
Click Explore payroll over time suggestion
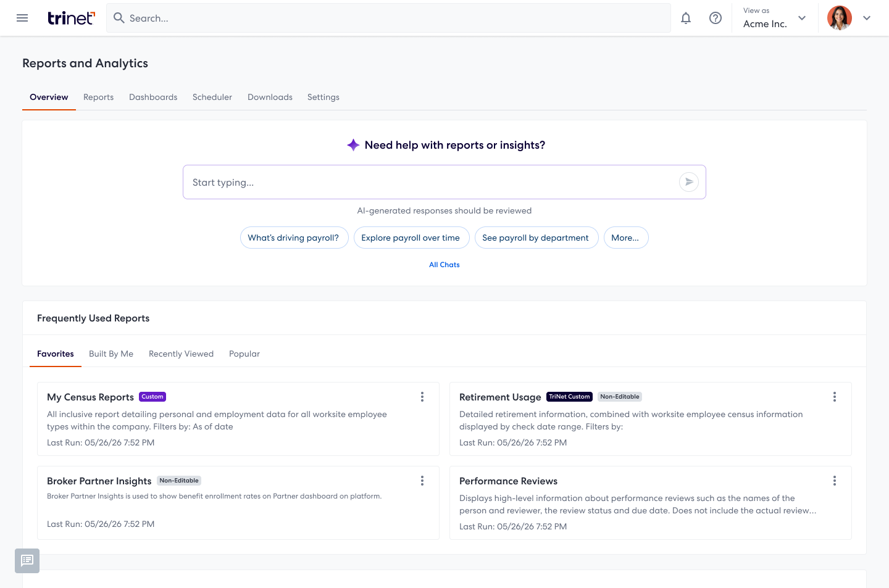411,238
